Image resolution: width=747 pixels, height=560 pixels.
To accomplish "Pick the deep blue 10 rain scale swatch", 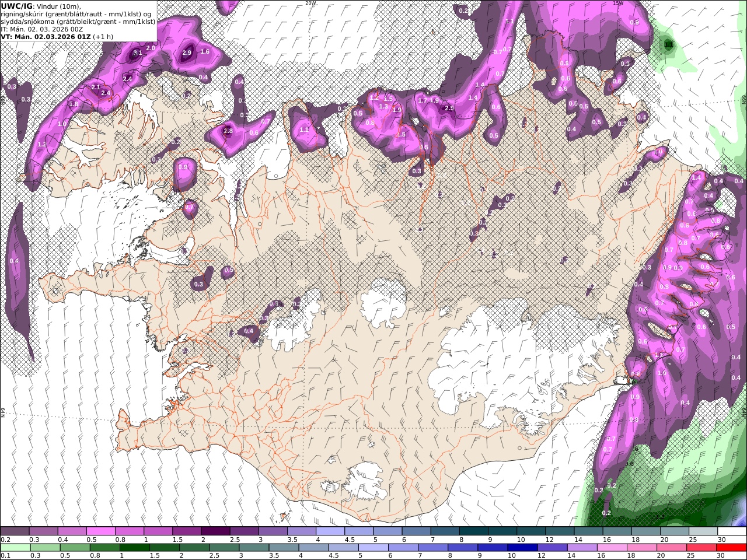I will tap(522, 548).
